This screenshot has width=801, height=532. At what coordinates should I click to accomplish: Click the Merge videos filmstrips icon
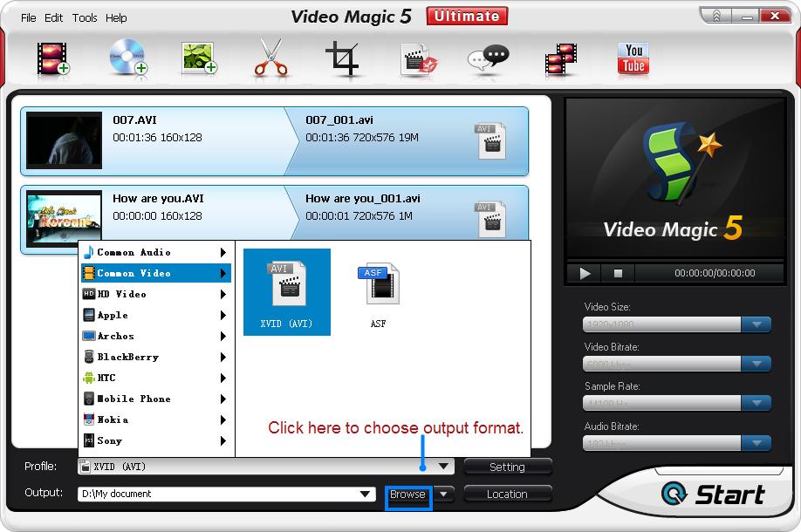(561, 59)
